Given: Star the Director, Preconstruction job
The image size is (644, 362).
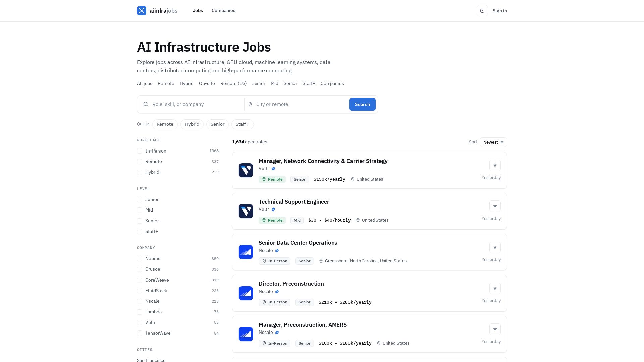Looking at the screenshot, I should tap(495, 288).
